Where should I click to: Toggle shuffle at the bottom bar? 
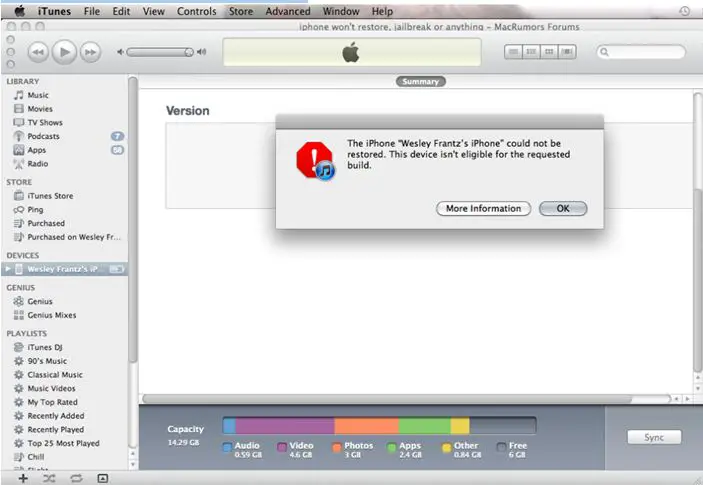coord(49,478)
